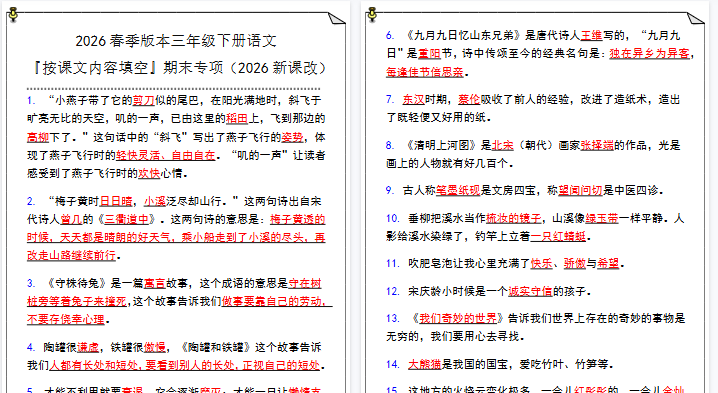Click the question number '12.' on right page

[393, 291]
